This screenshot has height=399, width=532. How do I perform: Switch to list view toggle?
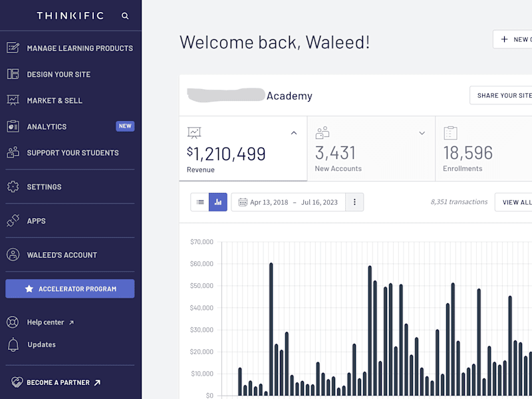[200, 202]
